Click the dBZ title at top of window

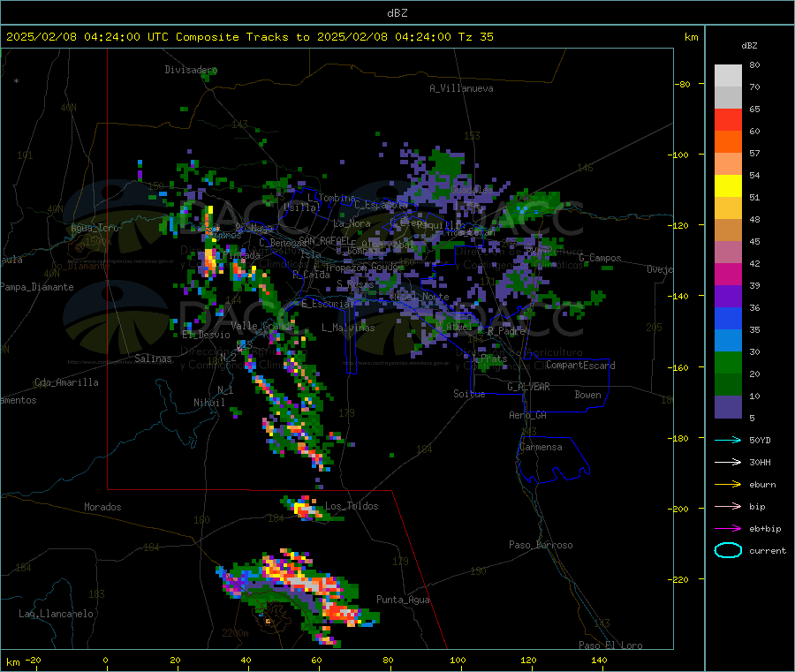[397, 13]
